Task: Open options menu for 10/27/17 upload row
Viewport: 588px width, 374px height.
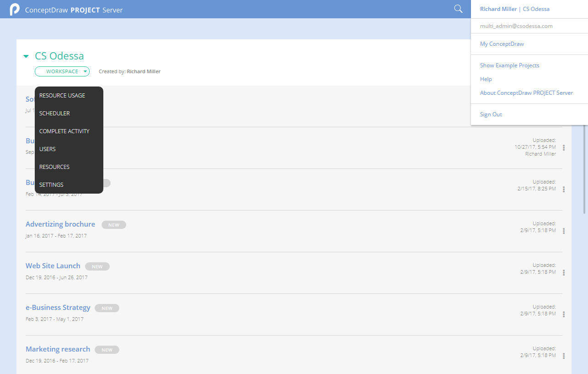Action: coord(564,147)
